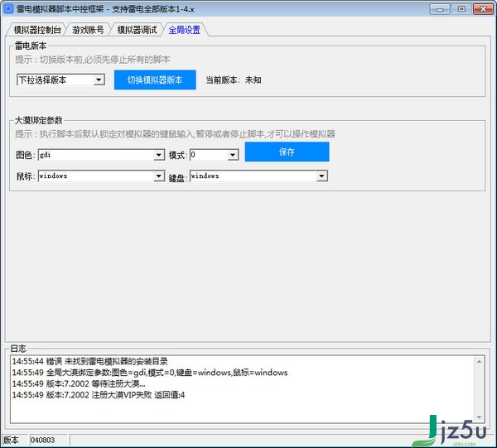Screen dimensions: 497x448
Task: Maximize the window
Action: (461, 9)
